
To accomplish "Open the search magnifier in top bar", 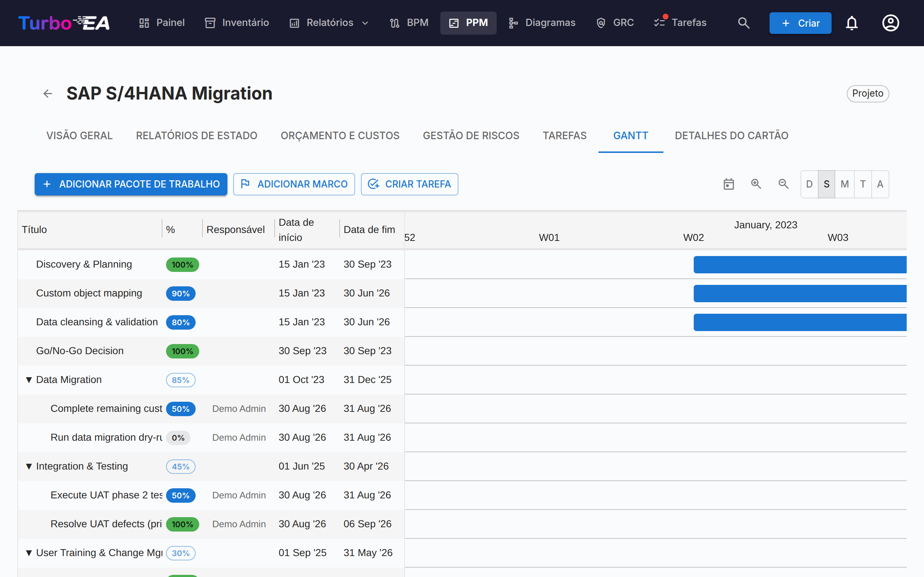I will (x=744, y=23).
